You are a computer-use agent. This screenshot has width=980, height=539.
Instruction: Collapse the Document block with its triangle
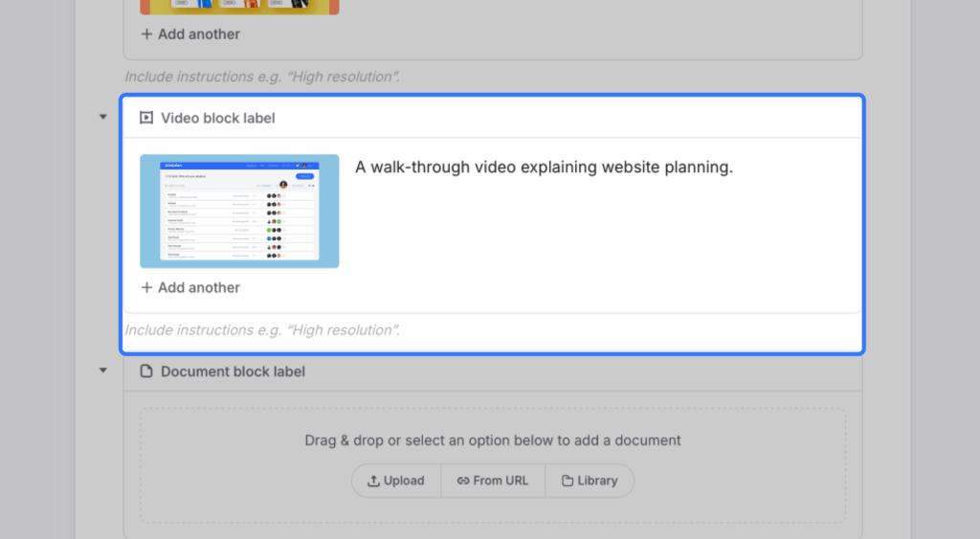pos(103,371)
